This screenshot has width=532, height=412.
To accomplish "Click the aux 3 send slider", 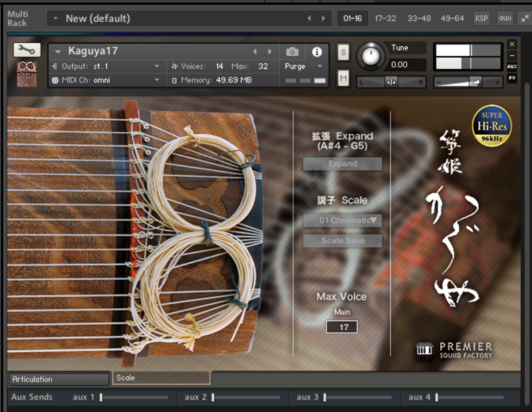I will coord(325,397).
